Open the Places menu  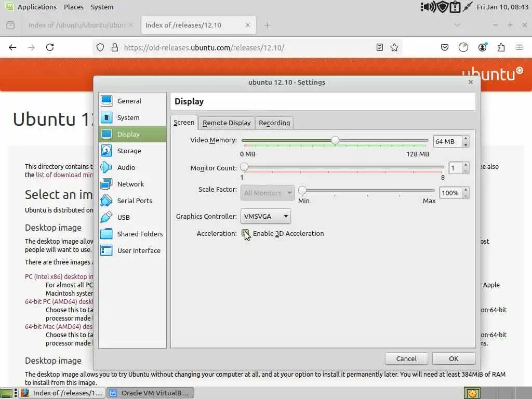pyautogui.click(x=74, y=7)
